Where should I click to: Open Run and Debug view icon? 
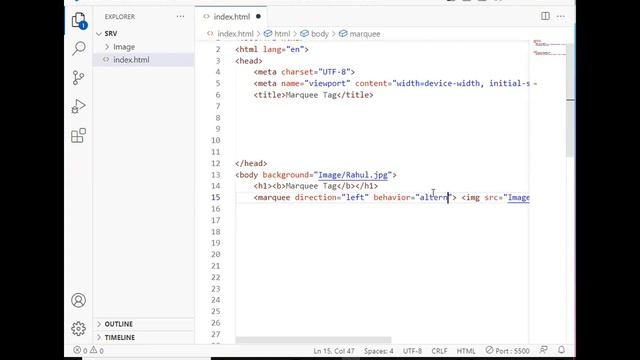coord(78,106)
